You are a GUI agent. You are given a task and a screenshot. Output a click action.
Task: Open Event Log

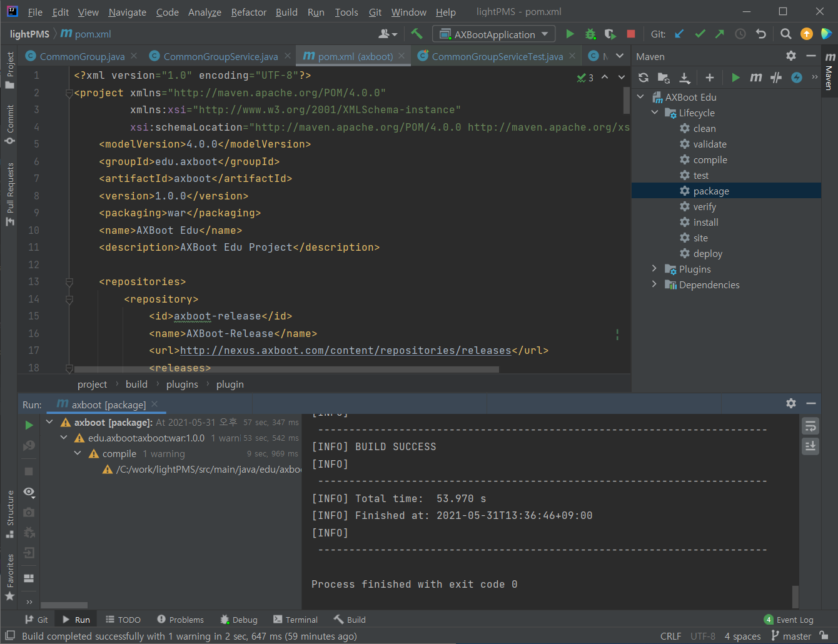point(789,620)
